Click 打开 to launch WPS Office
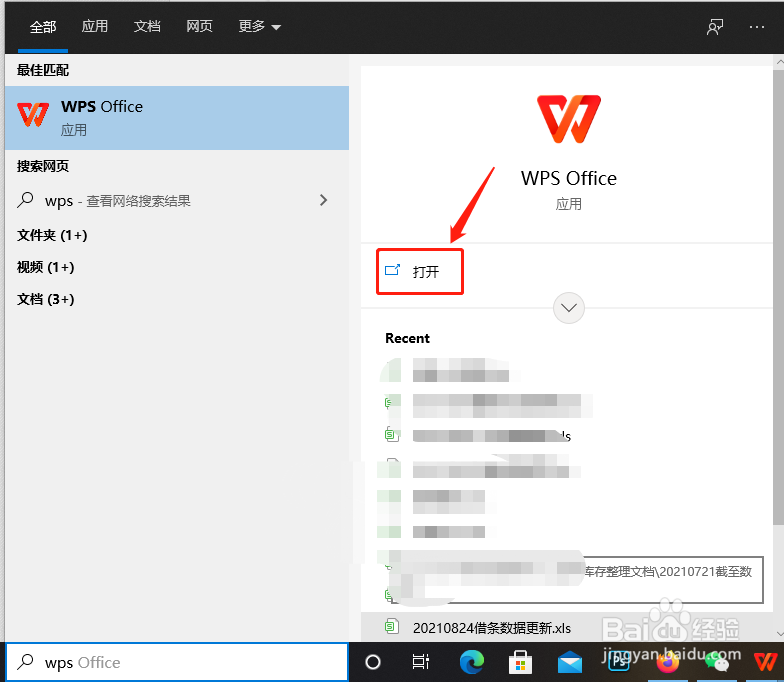 (420, 272)
